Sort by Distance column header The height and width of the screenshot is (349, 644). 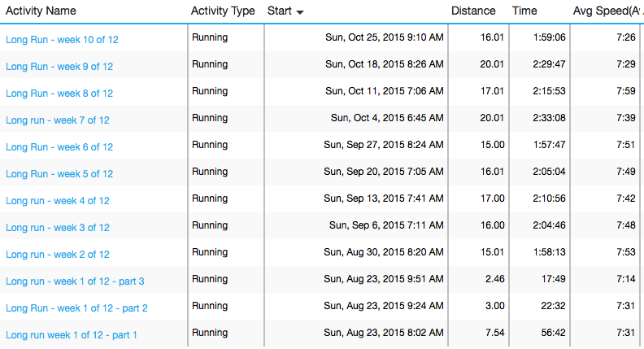click(x=474, y=11)
